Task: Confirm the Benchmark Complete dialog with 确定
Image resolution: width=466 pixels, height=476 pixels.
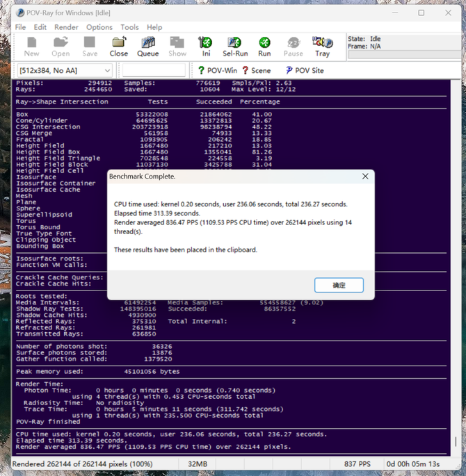Action: pos(339,285)
